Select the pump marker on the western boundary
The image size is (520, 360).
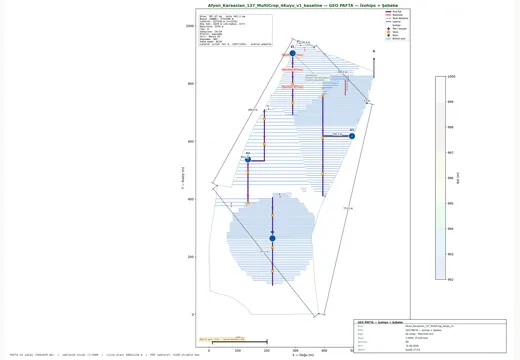248,159
